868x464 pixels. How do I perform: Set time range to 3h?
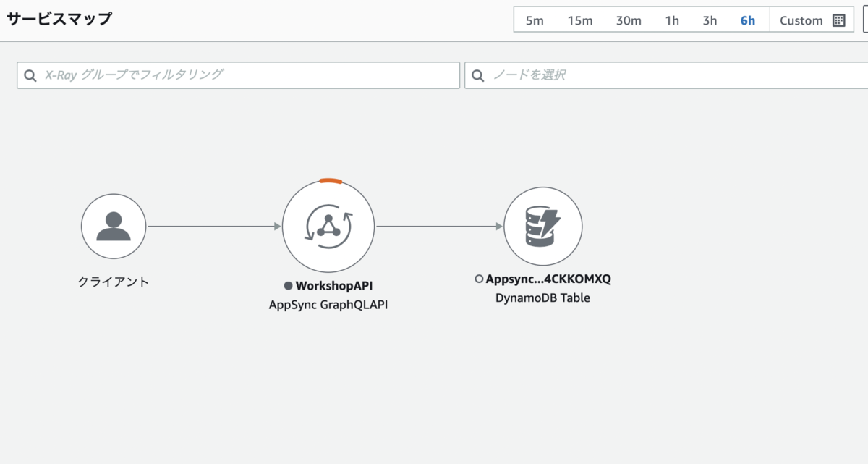(710, 20)
